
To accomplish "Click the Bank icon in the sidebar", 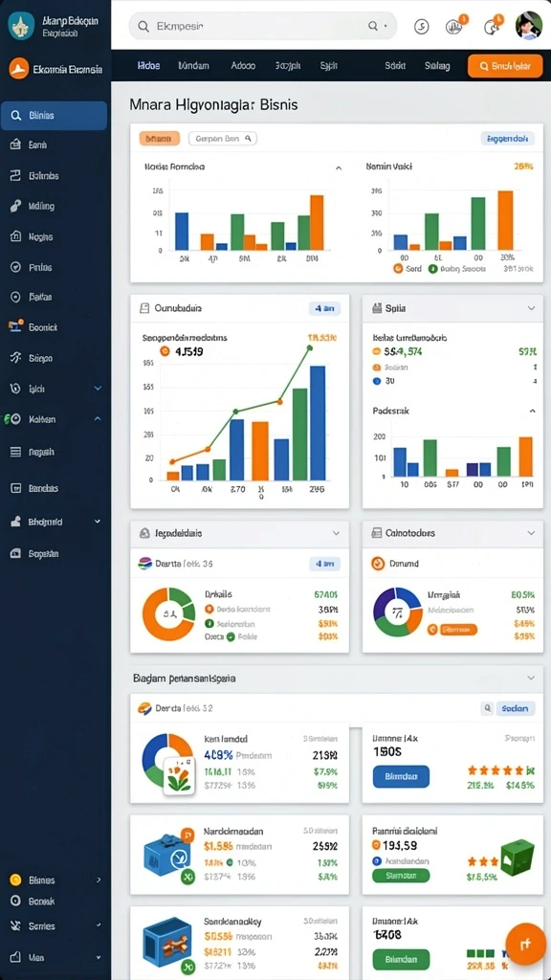I will point(15,145).
